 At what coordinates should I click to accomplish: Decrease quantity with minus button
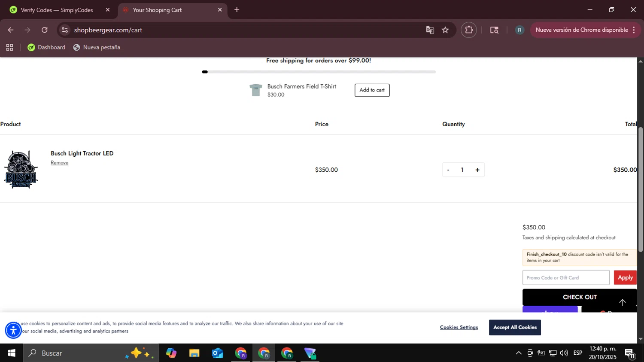(x=448, y=170)
